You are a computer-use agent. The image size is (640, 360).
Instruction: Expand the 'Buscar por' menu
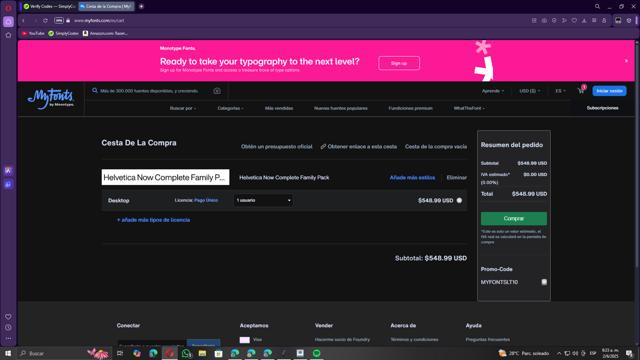(183, 108)
